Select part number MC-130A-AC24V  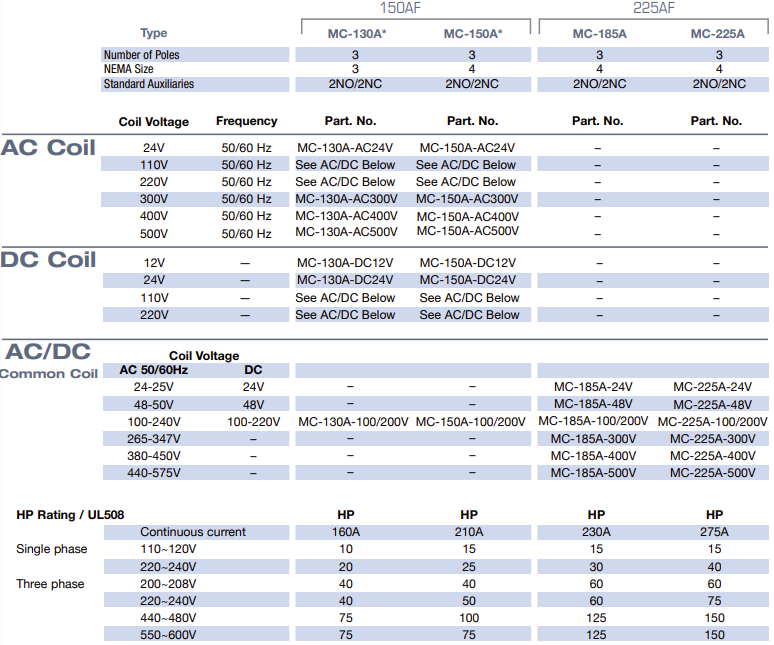click(345, 148)
